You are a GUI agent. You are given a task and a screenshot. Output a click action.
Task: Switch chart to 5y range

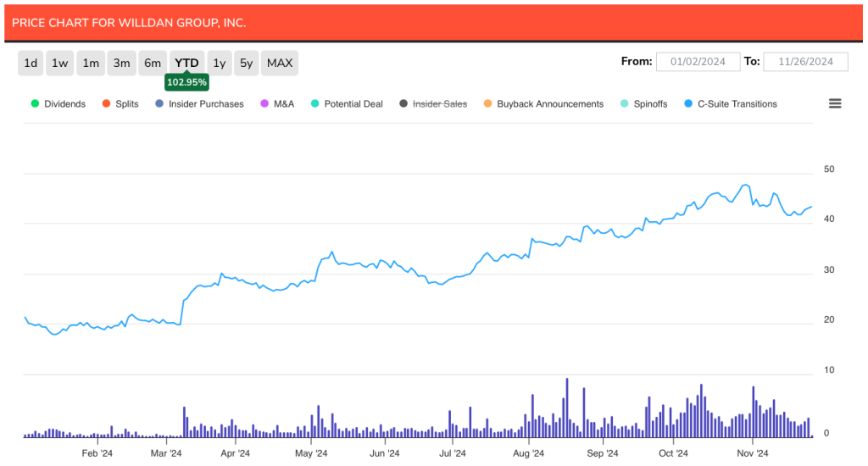pos(247,63)
